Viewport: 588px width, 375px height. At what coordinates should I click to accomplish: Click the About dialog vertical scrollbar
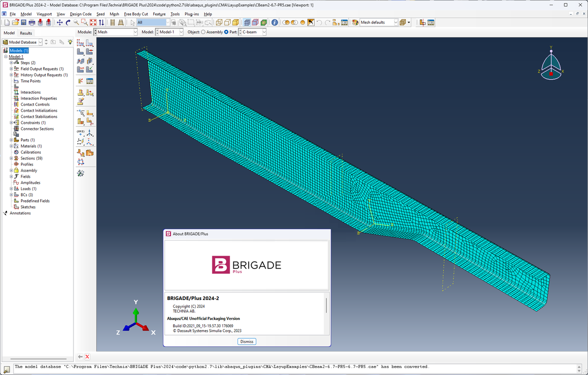point(327,306)
